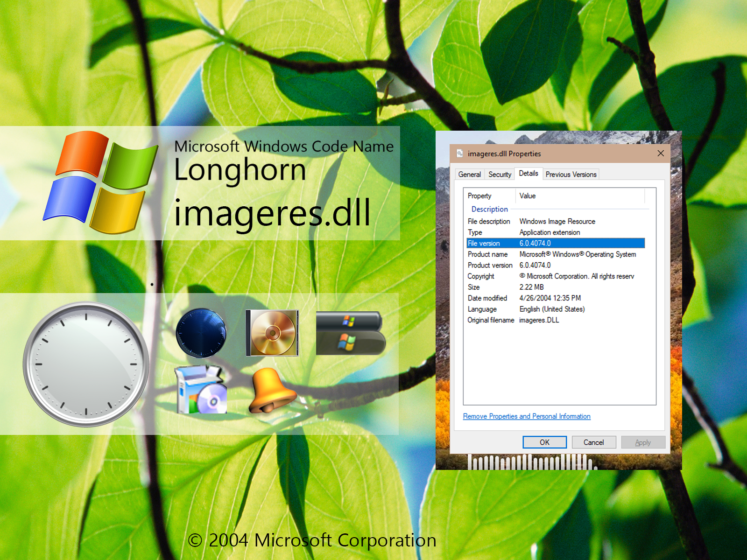Click Remove Properties and Personal Information link
The width and height of the screenshot is (747, 560).
(527, 416)
